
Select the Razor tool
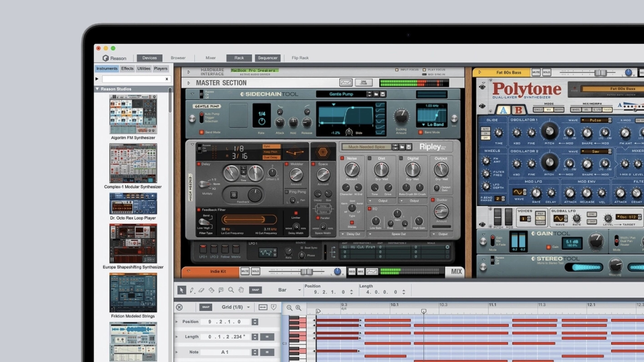pos(211,290)
